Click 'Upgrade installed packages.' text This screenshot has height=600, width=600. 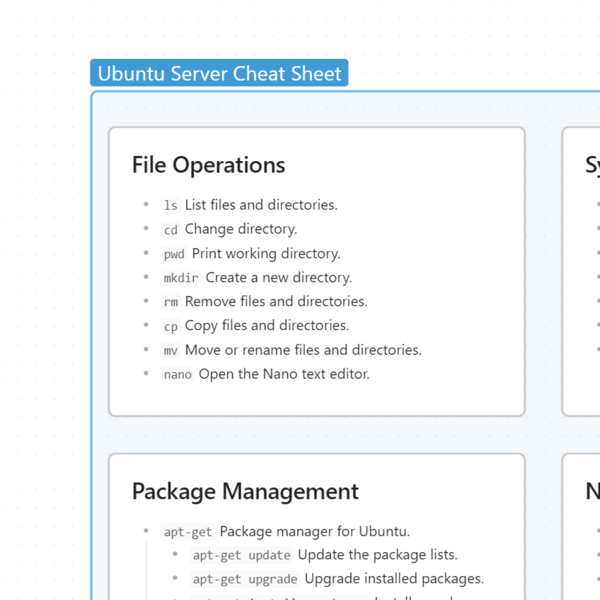tap(395, 579)
